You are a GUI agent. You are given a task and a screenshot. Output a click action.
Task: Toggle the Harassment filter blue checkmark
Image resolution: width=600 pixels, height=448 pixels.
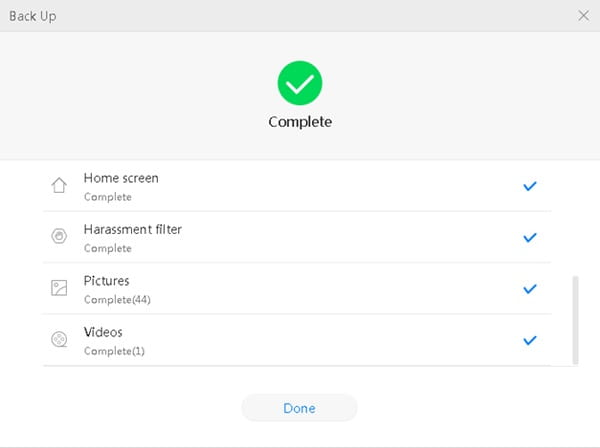[x=530, y=237]
